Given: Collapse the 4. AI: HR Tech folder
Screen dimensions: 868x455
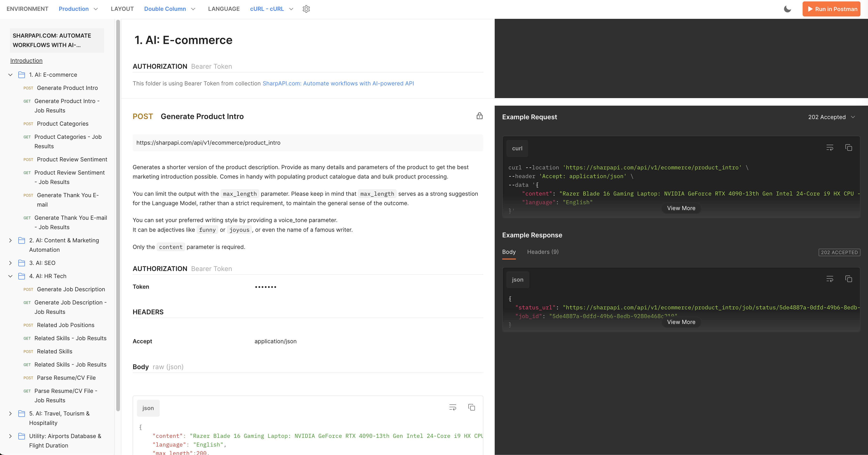Looking at the screenshot, I should (10, 276).
